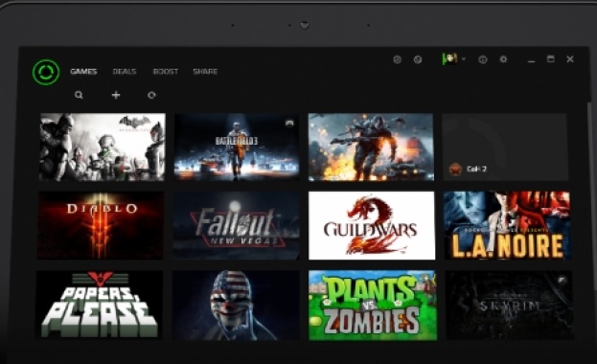Click the info icon beside the gear
The width and height of the screenshot is (597, 364).
(x=483, y=59)
